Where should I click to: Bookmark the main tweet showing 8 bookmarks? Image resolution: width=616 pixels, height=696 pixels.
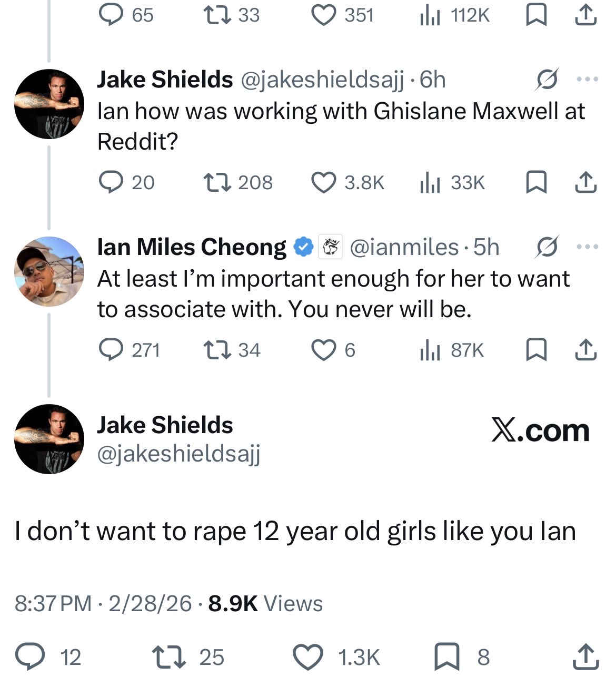point(446,657)
